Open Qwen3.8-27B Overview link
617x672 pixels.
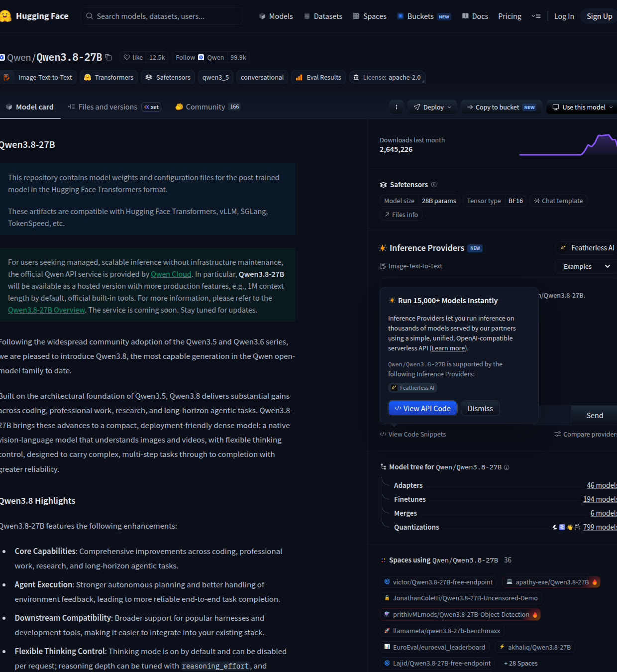tap(46, 310)
